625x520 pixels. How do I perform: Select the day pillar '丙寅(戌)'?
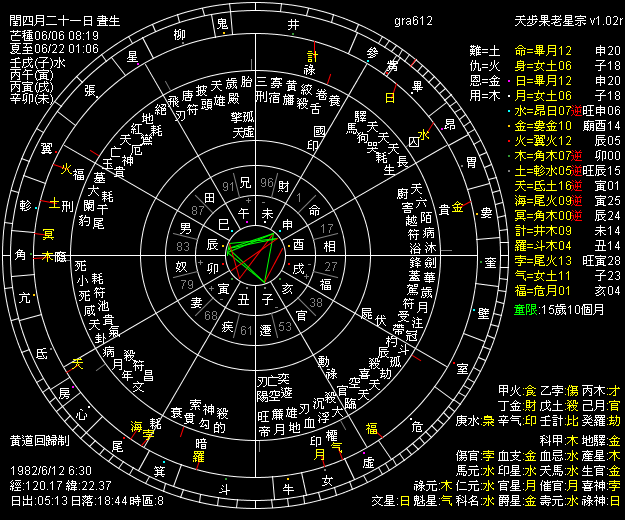point(31,86)
